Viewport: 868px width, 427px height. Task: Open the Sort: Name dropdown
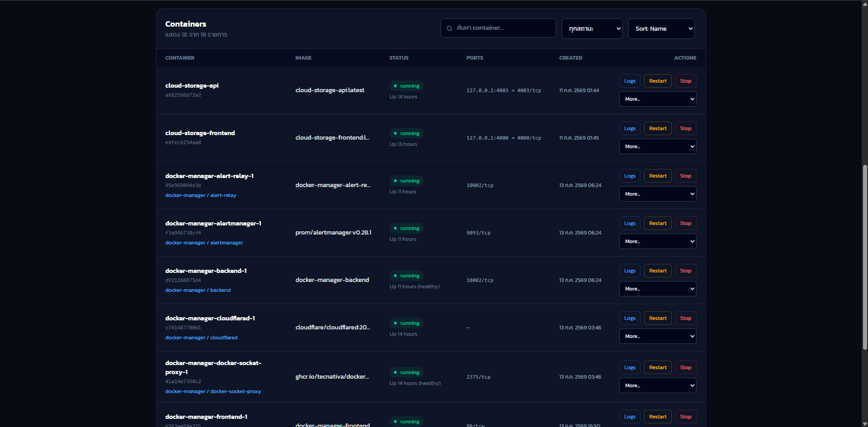661,28
